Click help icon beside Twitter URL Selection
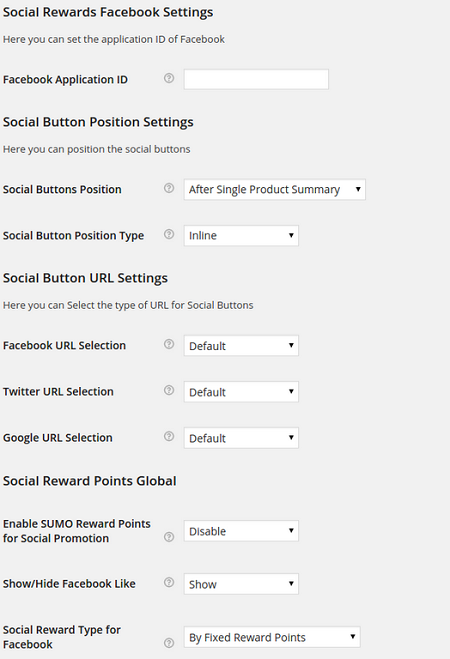This screenshot has width=450, height=659. tap(169, 390)
